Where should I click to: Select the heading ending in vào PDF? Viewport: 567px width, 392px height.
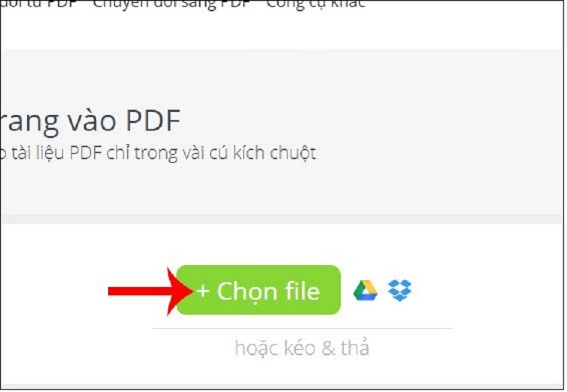coord(90,121)
